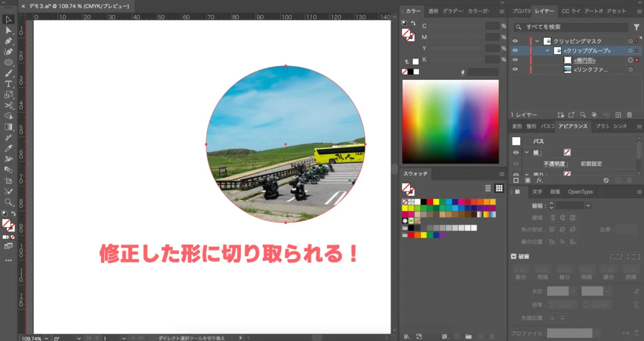Viewport: 644px width, 341px height.
Task: Click filter funnel icon in Layers panel
Action: (636, 27)
